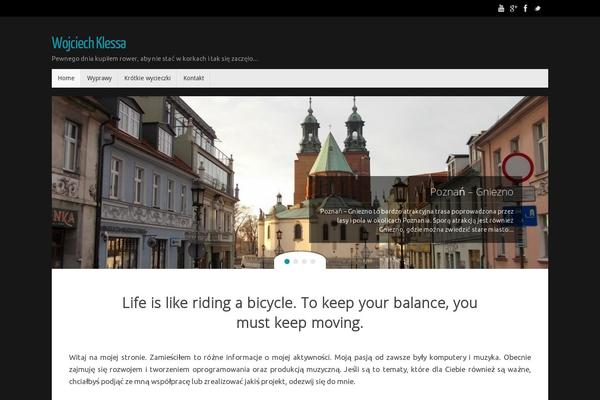Click the tagline 'Pewnego dnia kupiłem rower'
Screen dimensions: 600x400
(x=155, y=59)
